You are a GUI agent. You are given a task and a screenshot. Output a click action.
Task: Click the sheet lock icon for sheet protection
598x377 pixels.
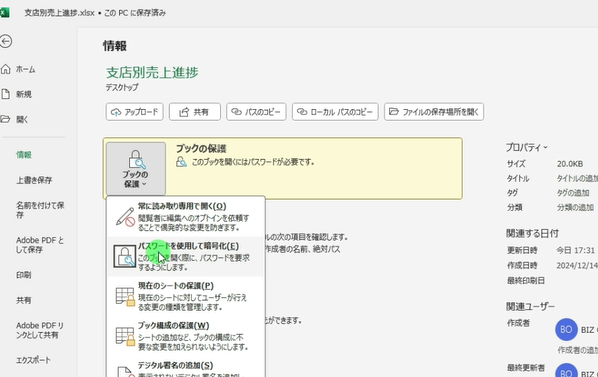(x=125, y=297)
